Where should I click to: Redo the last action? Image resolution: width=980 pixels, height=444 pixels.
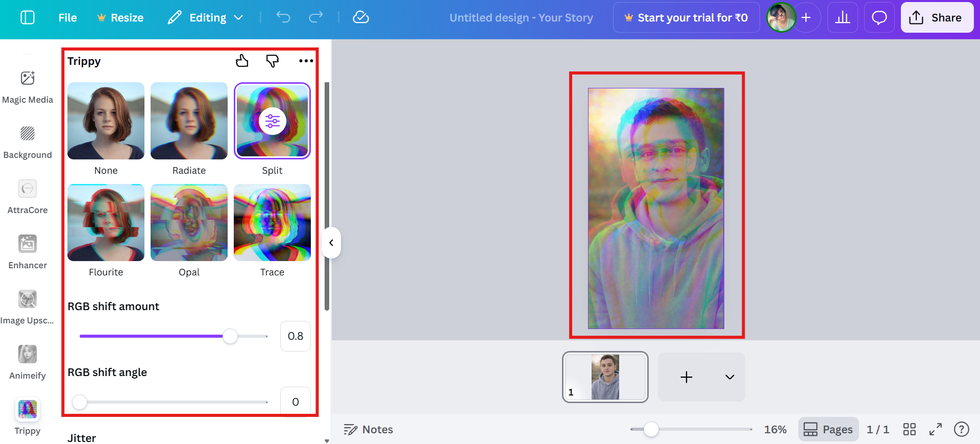pos(316,18)
